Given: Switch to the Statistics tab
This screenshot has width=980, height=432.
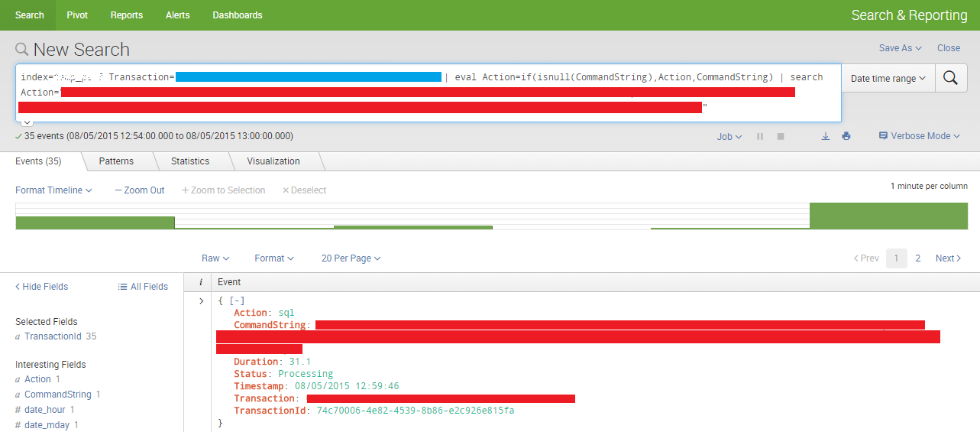Looking at the screenshot, I should pos(190,161).
